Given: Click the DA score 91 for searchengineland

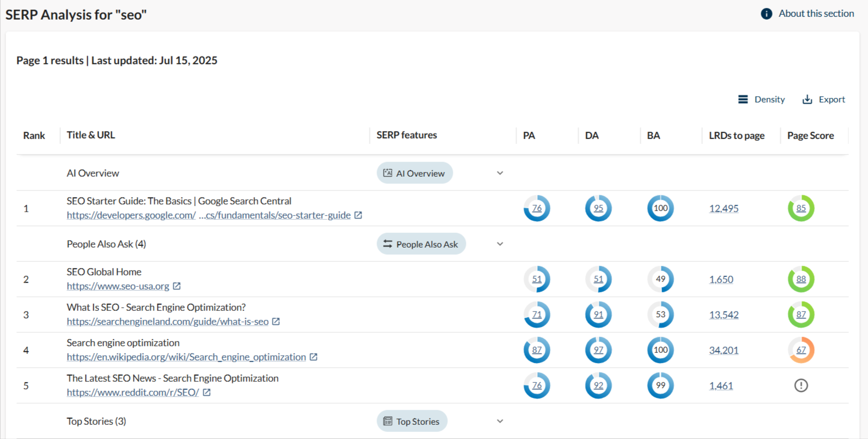Looking at the screenshot, I should pos(598,315).
